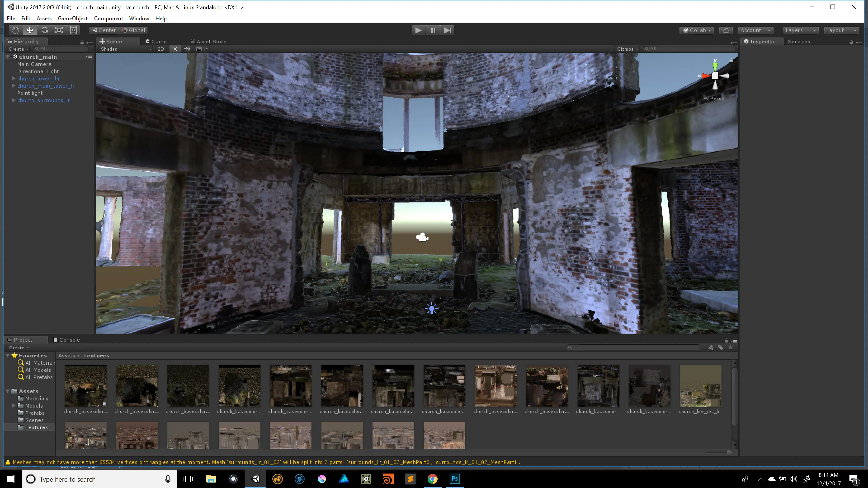Select Directional Light in Hierarchy

coord(38,71)
